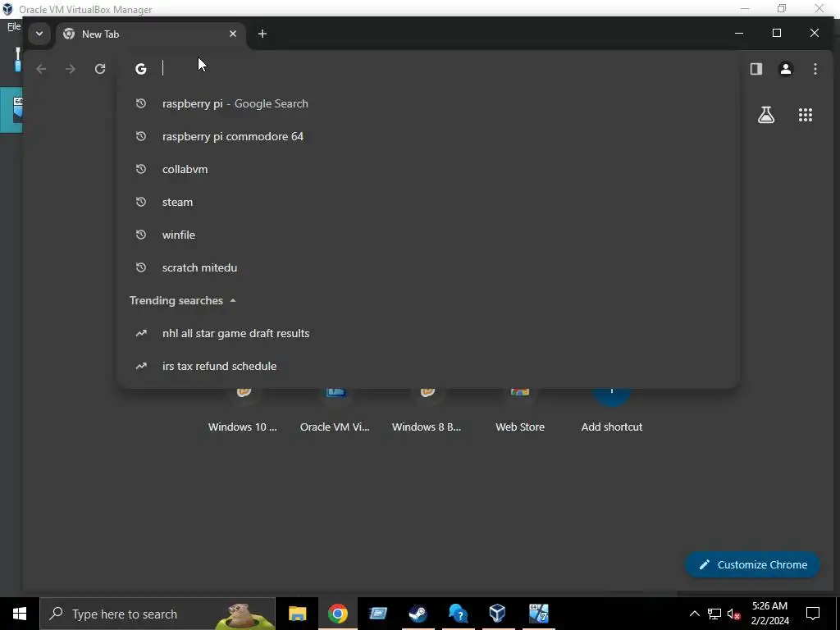Viewport: 840px width, 630px height.
Task: Show hidden system tray icons
Action: [694, 614]
